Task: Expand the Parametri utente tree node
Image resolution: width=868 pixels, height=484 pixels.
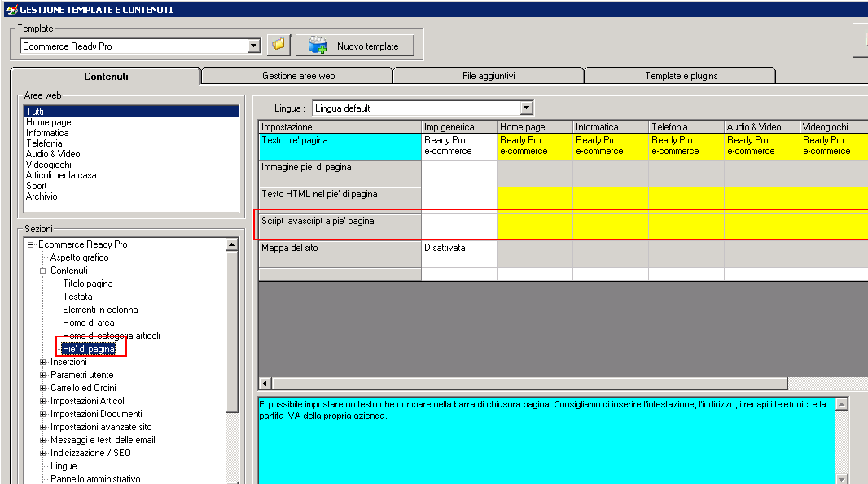Action: [x=42, y=374]
